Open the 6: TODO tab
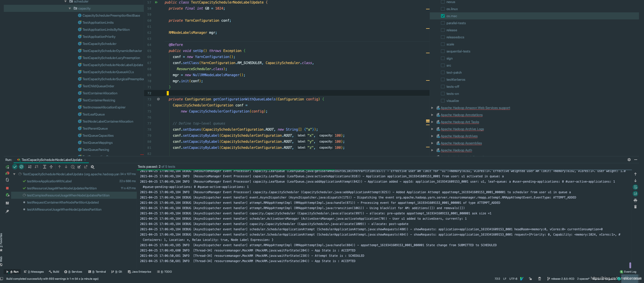Screen dimensions: 644x283 click(x=164, y=272)
